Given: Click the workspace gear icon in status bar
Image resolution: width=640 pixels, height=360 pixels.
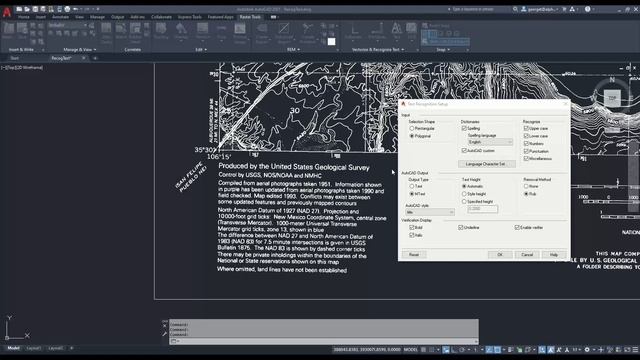Looking at the screenshot, I should pyautogui.click(x=587, y=350).
